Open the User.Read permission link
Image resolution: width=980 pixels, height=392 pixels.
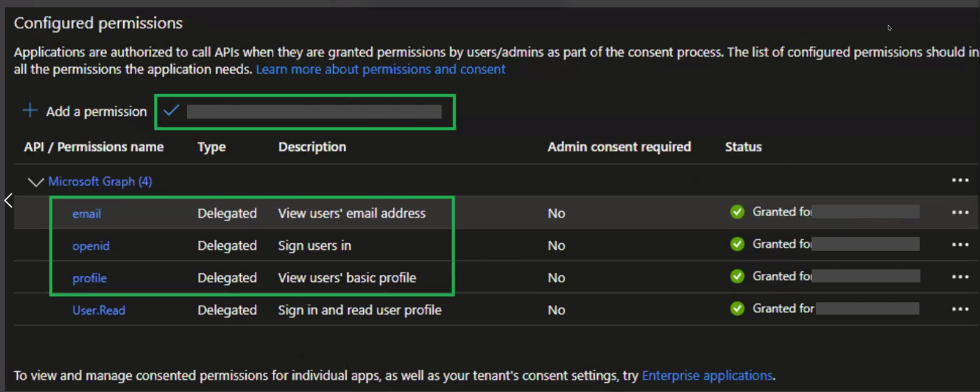[99, 310]
